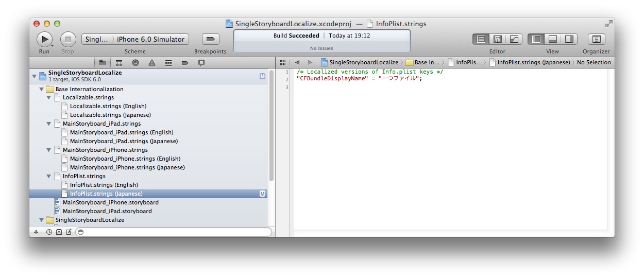Click InfoPlist.strings title bar document icon
644x278 pixels.
(370, 24)
